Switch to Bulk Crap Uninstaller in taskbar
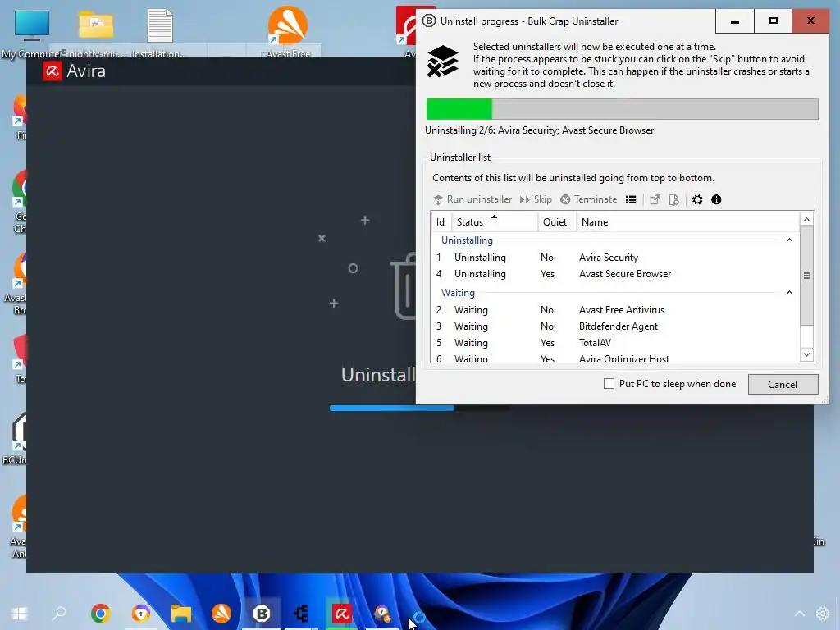The image size is (840, 630). tap(262, 614)
